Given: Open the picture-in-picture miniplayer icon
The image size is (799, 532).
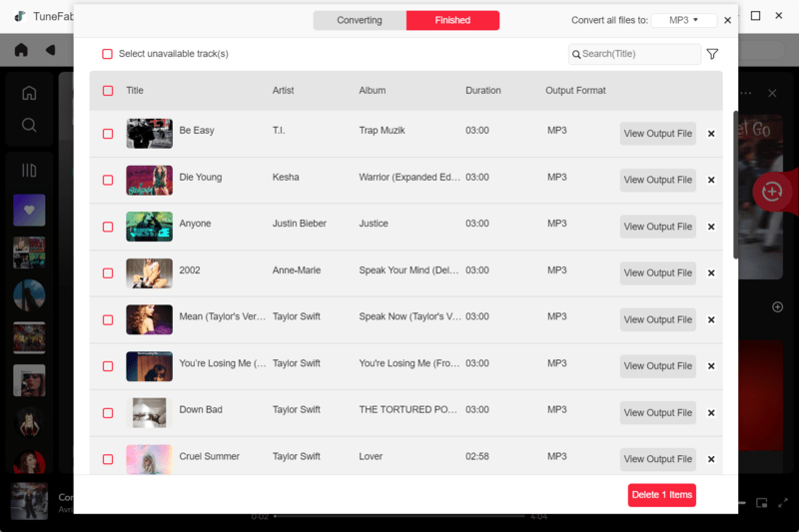Looking at the screenshot, I should coord(762,503).
